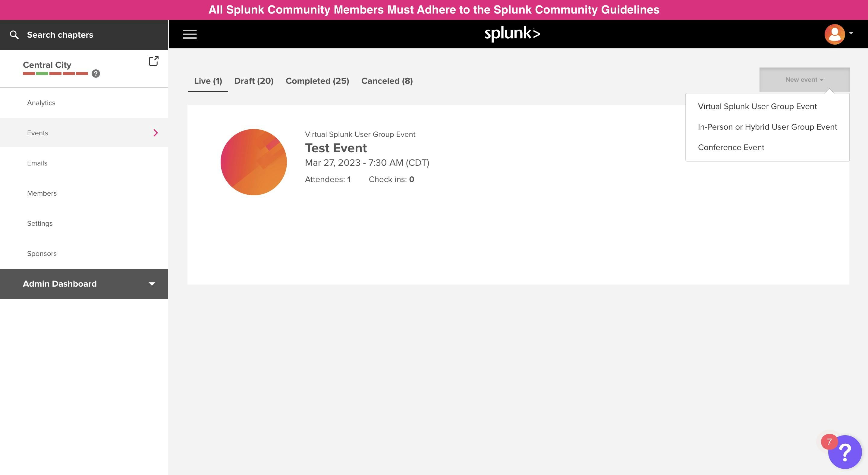
Task: Click the Central City chapter name
Action: click(x=47, y=65)
